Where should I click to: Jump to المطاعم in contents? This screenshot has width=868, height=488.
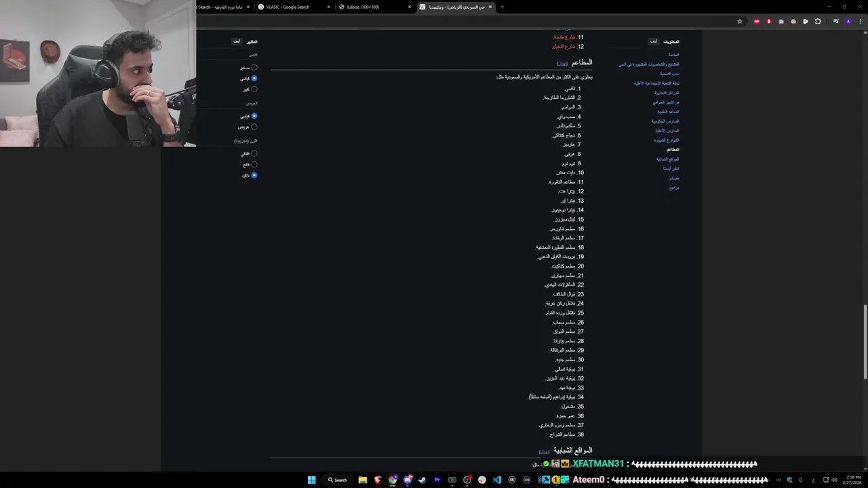point(673,150)
